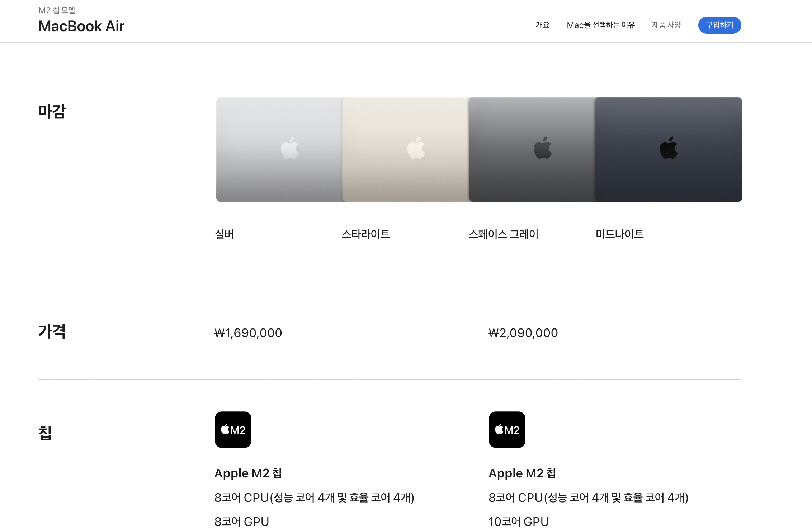
Task: Click the MacBook Air title link
Action: click(x=81, y=26)
